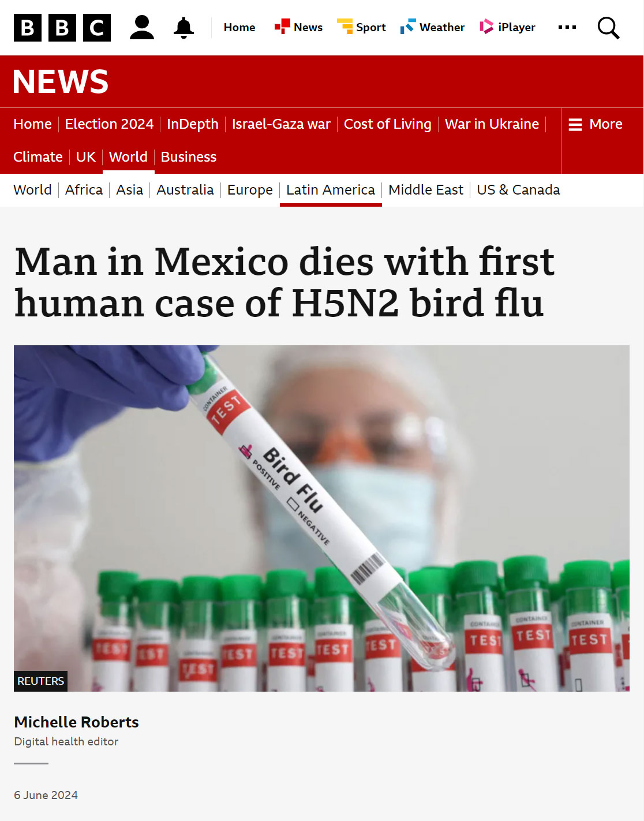Open BBC News from top navigation
The image size is (644, 821).
pos(298,27)
